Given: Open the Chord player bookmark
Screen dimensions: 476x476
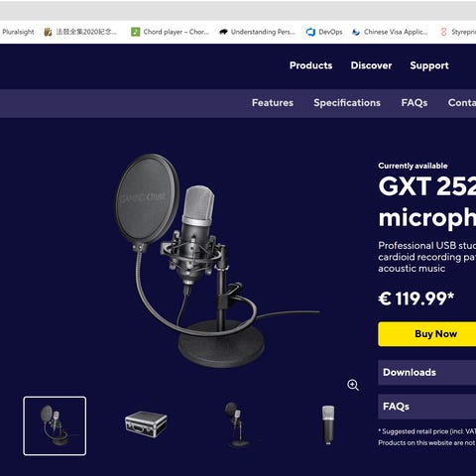Looking at the screenshot, I should point(170,32).
